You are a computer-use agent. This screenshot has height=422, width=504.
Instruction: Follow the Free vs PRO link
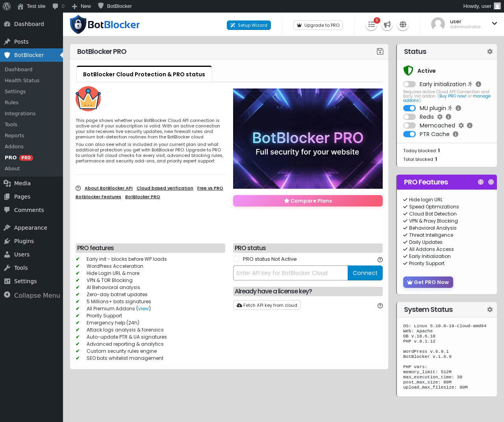[x=210, y=188]
